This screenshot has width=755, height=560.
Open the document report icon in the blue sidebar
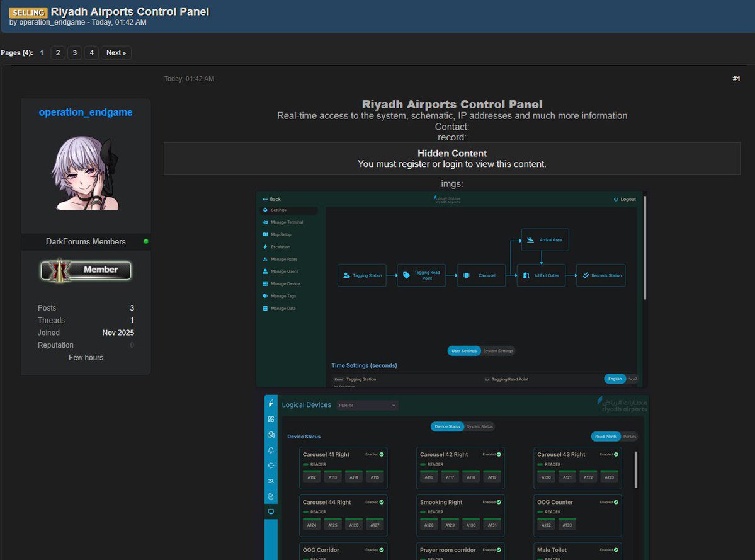271,496
